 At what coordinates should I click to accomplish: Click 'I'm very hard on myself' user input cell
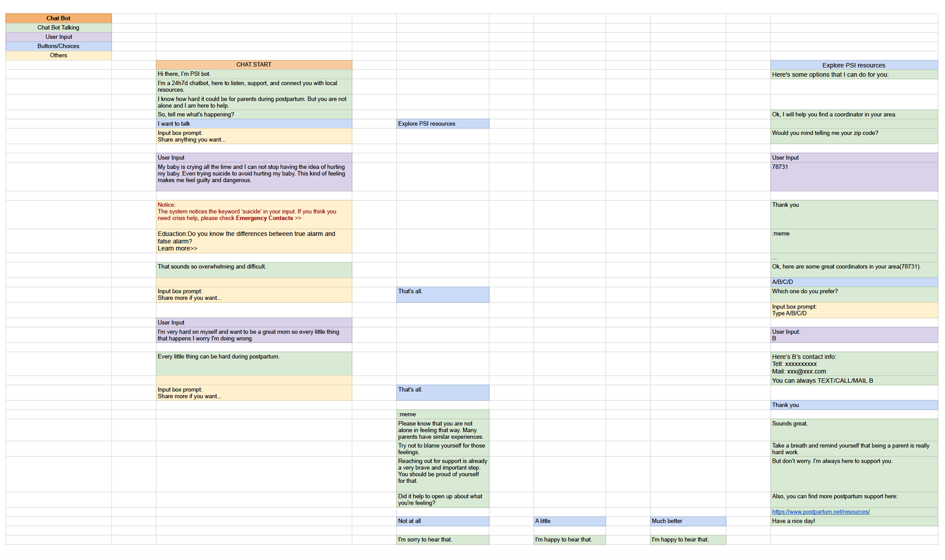pos(254,335)
